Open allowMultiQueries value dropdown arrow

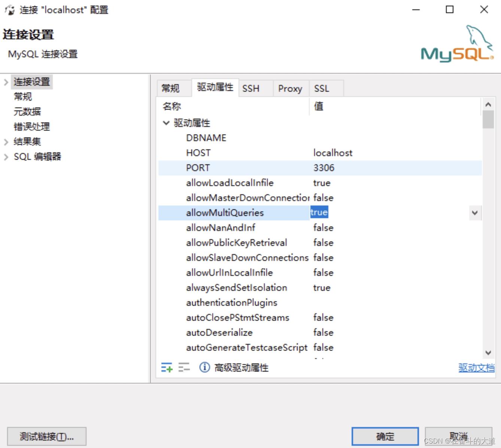point(475,213)
